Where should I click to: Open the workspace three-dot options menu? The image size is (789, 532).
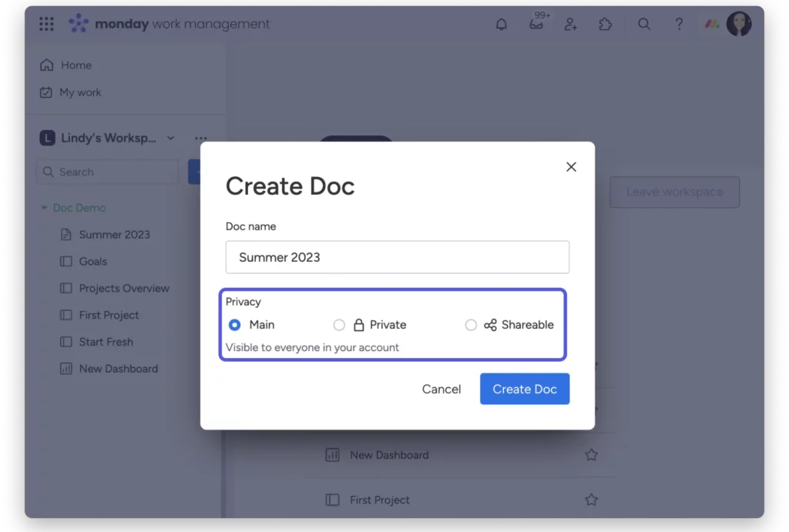click(x=200, y=138)
